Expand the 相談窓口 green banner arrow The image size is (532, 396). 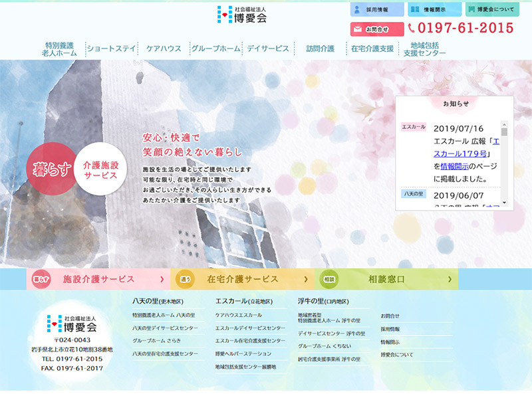[x=450, y=280]
